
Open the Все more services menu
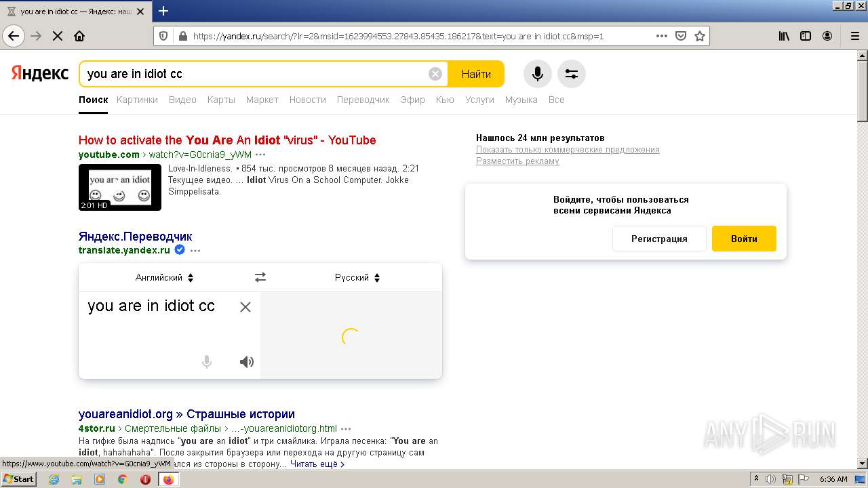(x=556, y=100)
